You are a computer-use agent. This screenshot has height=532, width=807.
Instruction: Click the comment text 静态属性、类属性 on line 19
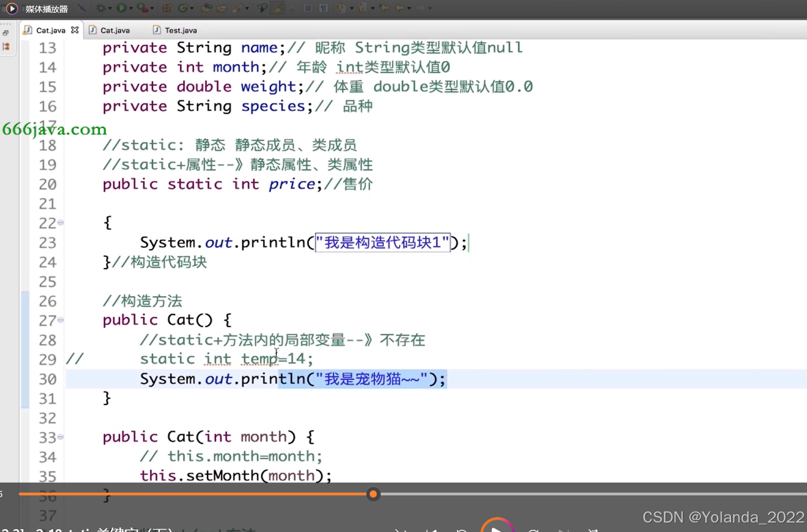(311, 165)
